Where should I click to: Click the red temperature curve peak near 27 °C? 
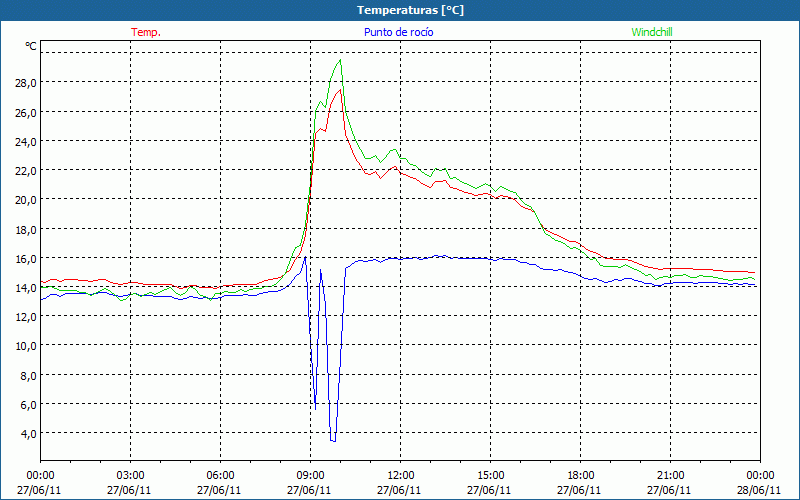point(340,90)
